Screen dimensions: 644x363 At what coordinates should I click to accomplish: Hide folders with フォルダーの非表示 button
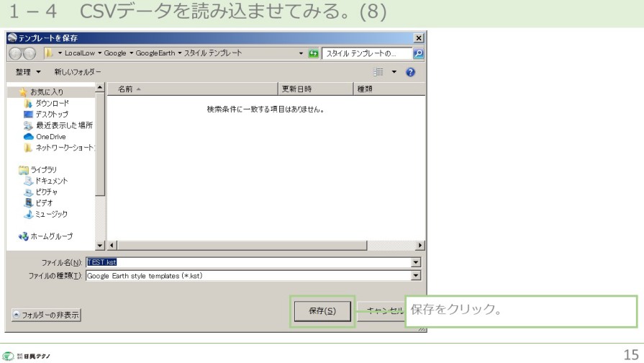point(46,315)
